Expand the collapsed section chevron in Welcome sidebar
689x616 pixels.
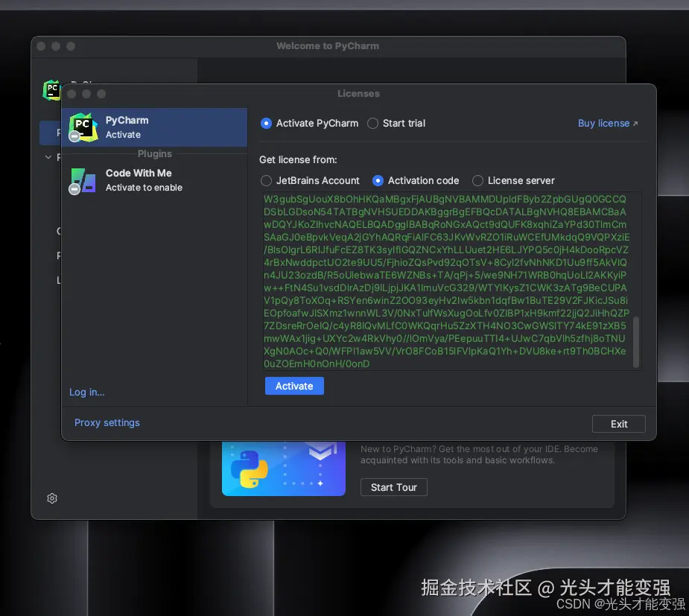(x=48, y=157)
